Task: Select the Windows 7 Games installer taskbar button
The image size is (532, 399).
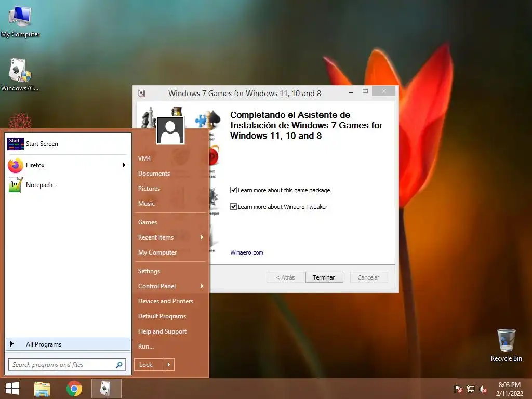Action: 106,389
